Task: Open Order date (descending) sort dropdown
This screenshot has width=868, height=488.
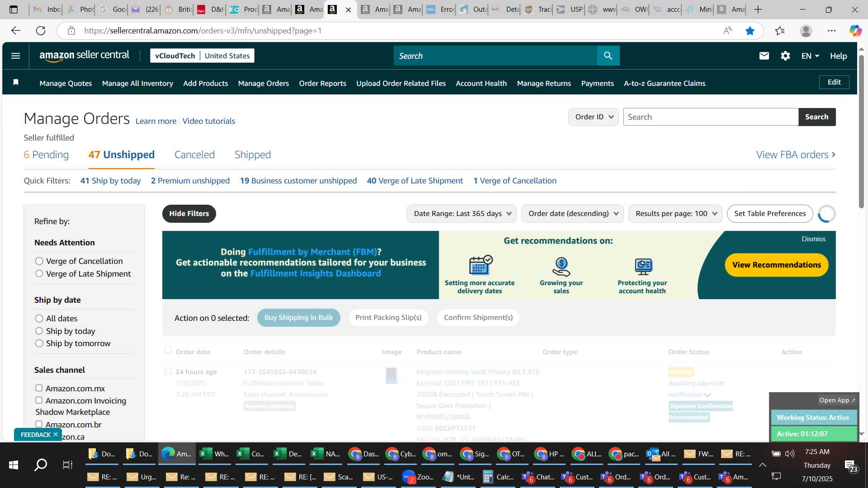Action: 573,214
